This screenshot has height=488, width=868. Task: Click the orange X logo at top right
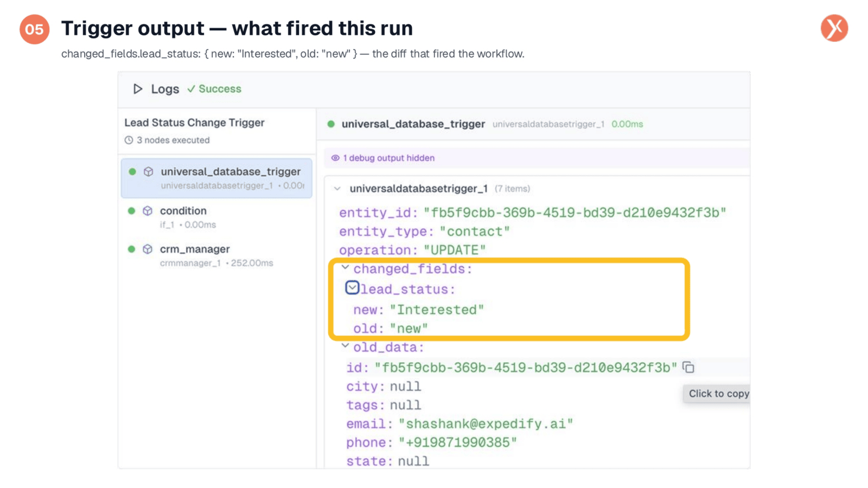[834, 28]
